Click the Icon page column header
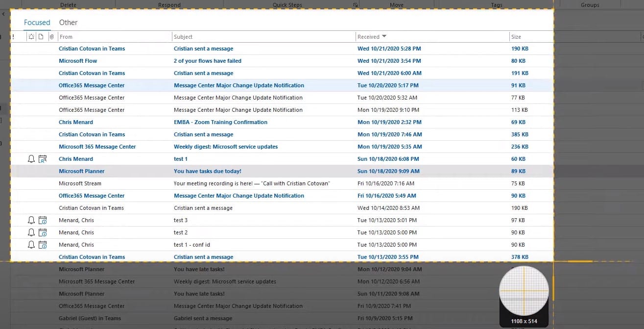 [x=41, y=37]
